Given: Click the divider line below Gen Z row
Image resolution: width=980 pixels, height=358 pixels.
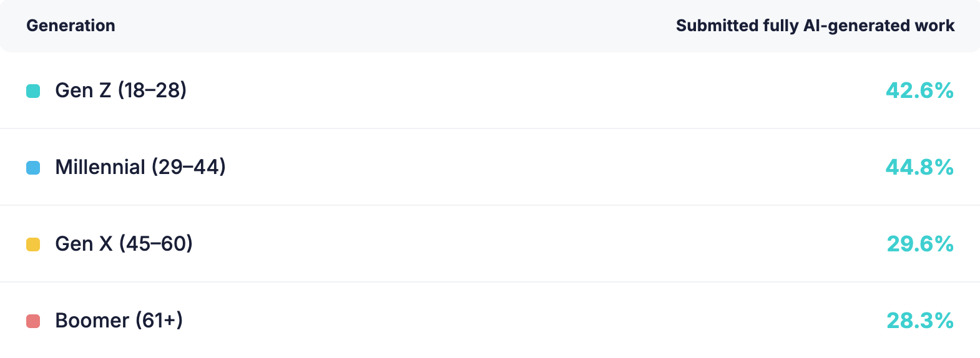Looking at the screenshot, I should (x=490, y=128).
